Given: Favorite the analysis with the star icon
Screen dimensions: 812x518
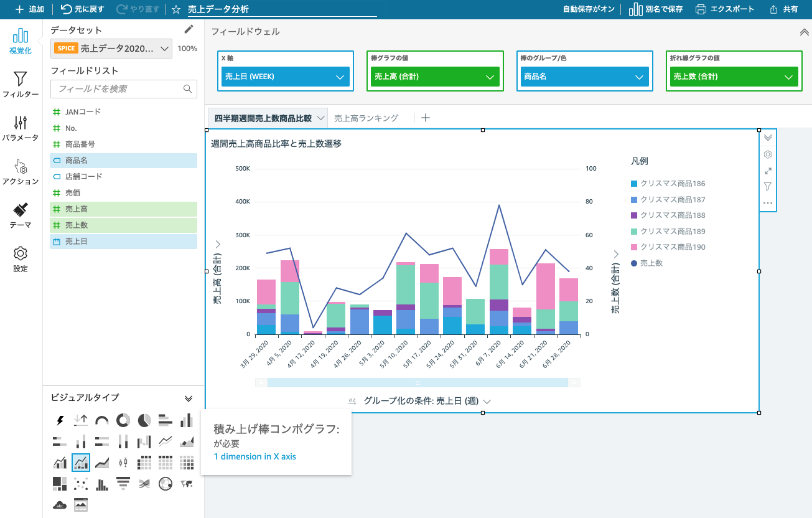Looking at the screenshot, I should [x=176, y=9].
